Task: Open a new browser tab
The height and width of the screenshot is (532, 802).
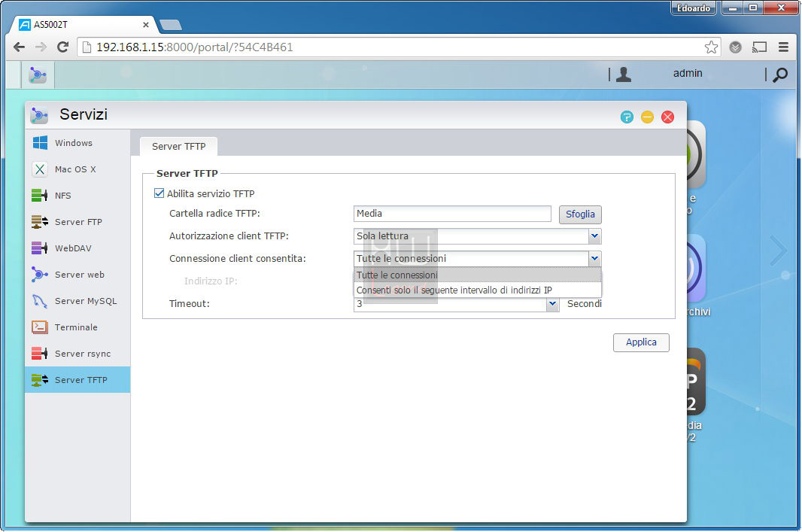Action: pos(170,25)
